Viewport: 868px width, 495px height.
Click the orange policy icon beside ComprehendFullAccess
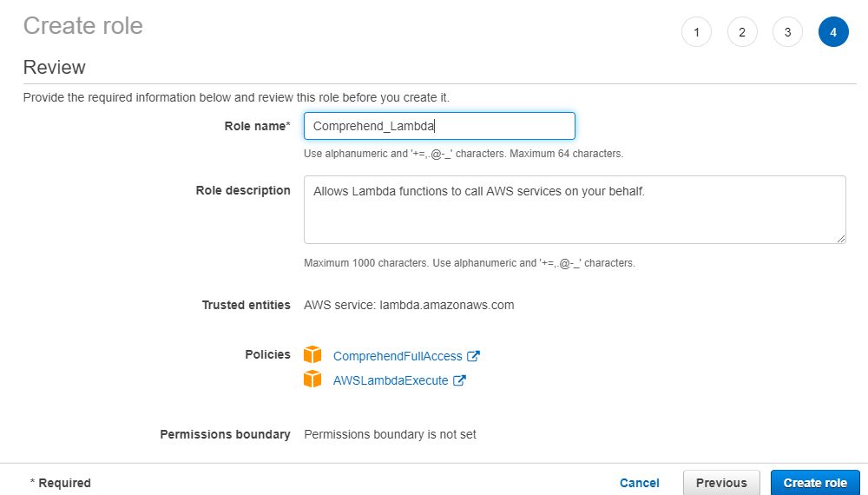(312, 355)
